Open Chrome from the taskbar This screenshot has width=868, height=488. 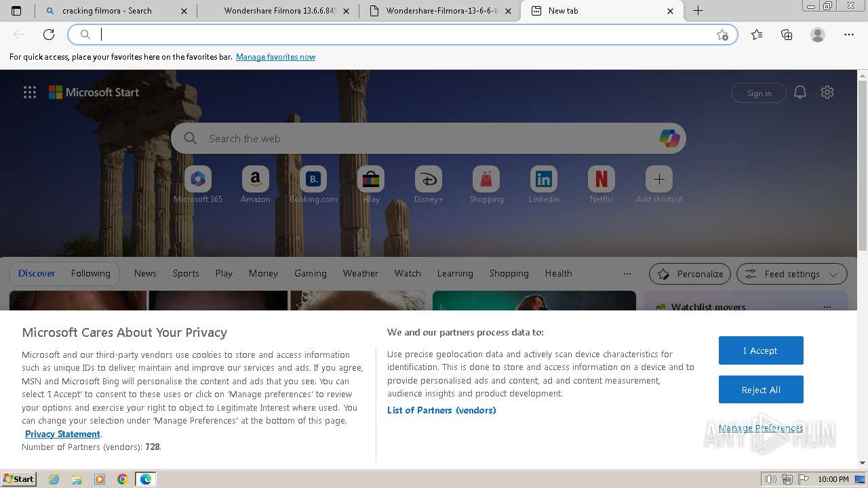tap(123, 479)
